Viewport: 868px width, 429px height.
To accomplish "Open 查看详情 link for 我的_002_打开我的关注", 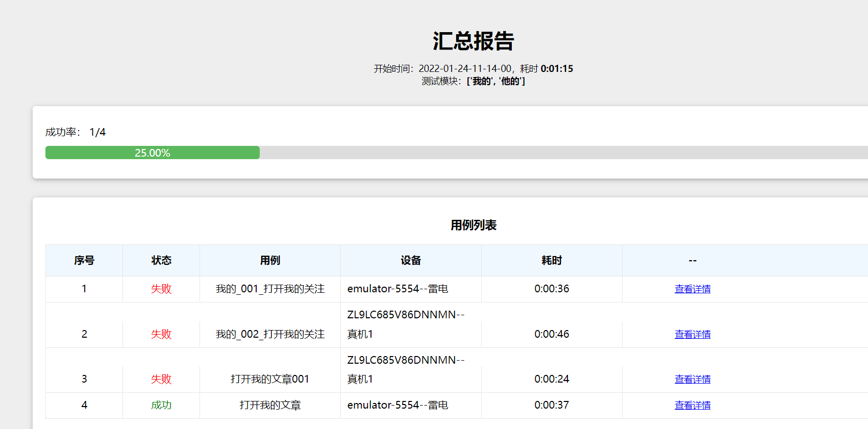I will pyautogui.click(x=692, y=334).
